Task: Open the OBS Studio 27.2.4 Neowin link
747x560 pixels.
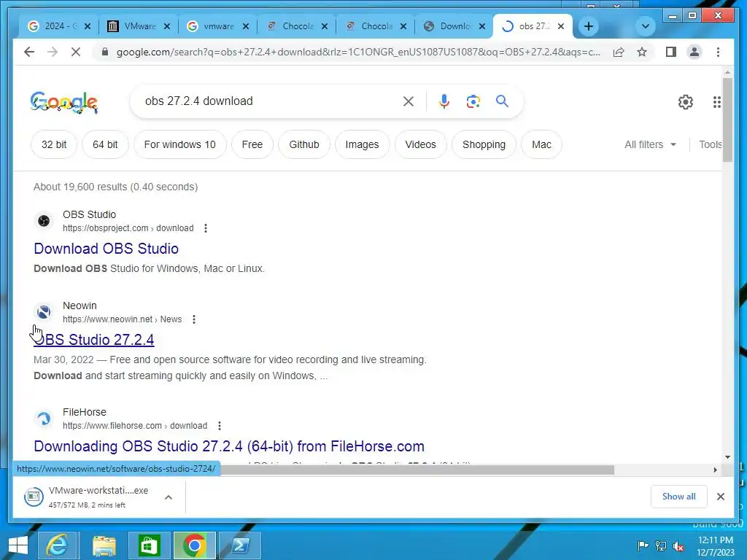Action: 94,340
